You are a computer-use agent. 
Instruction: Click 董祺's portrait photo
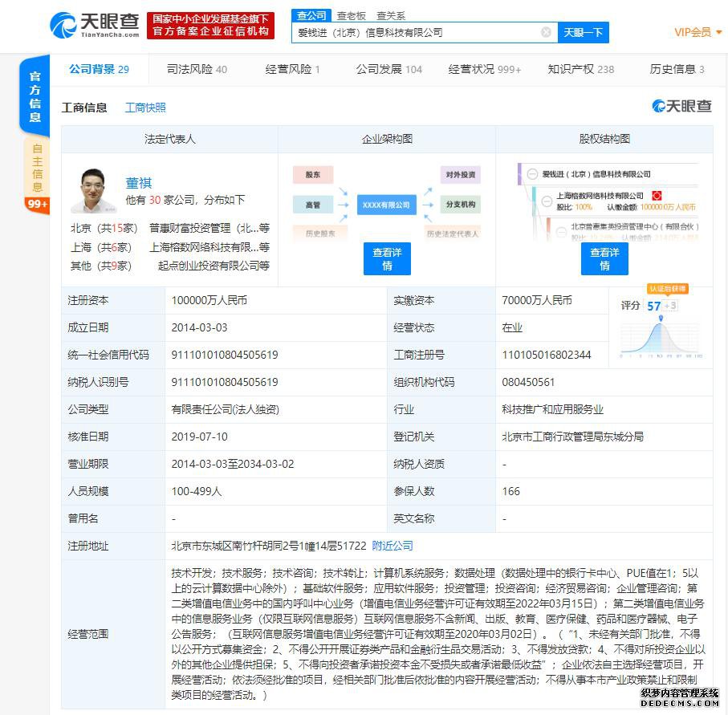click(93, 190)
